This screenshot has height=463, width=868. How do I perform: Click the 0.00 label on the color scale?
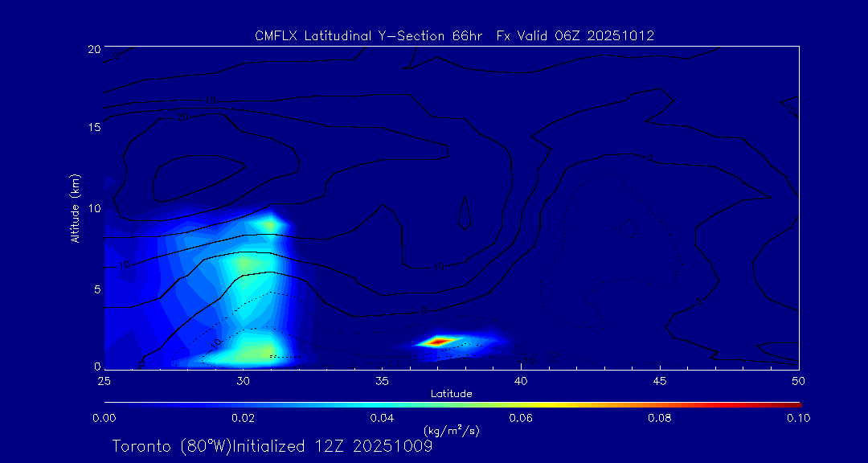[x=104, y=418]
